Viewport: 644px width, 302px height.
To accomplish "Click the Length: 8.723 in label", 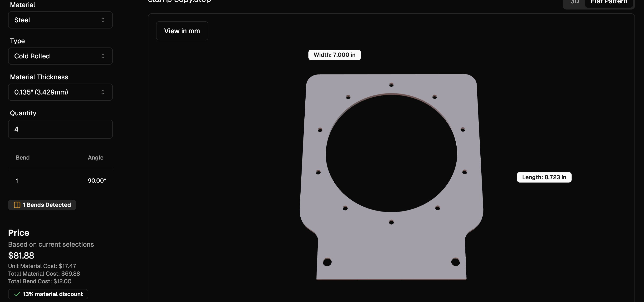I will click(x=544, y=177).
